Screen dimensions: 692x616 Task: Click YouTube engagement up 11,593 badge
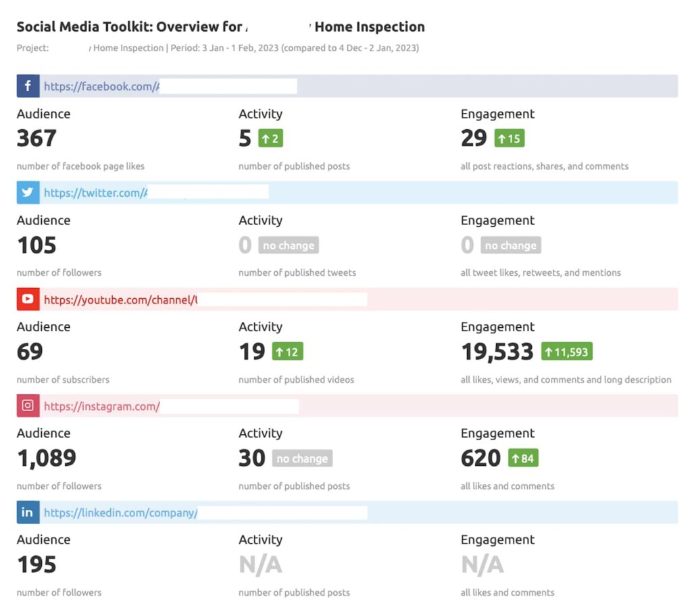tap(567, 352)
